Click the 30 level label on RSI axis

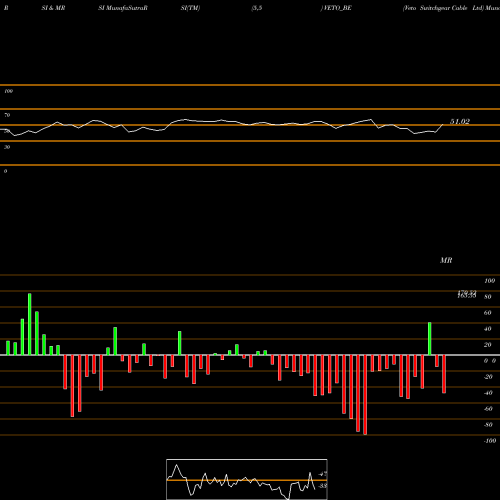click(7, 147)
